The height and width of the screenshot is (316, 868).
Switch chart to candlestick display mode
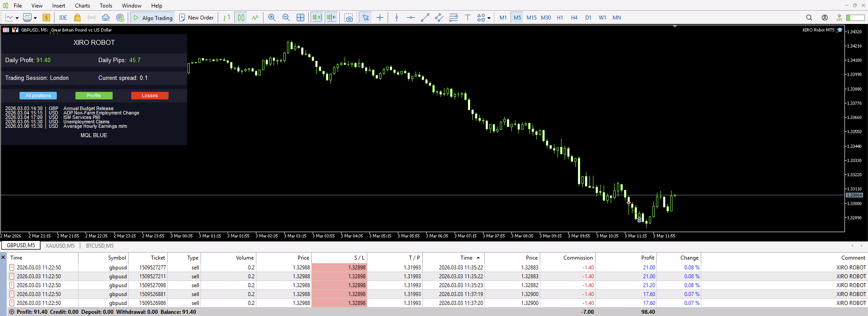[241, 18]
